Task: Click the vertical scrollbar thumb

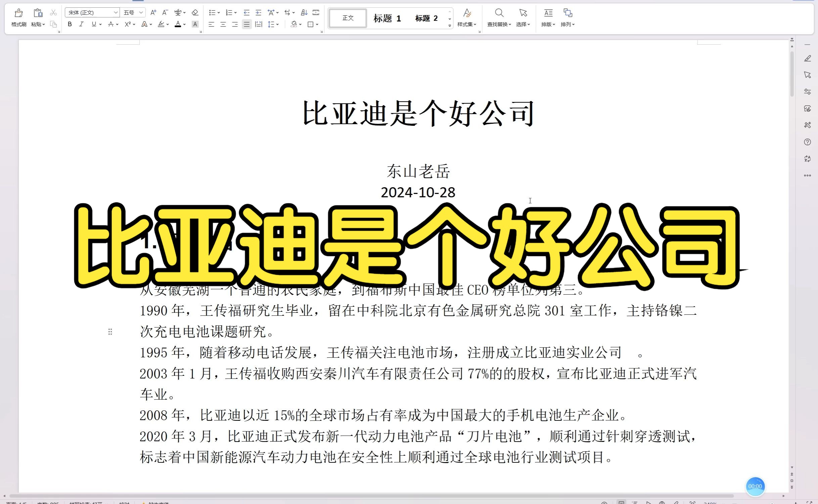Action: [792, 74]
